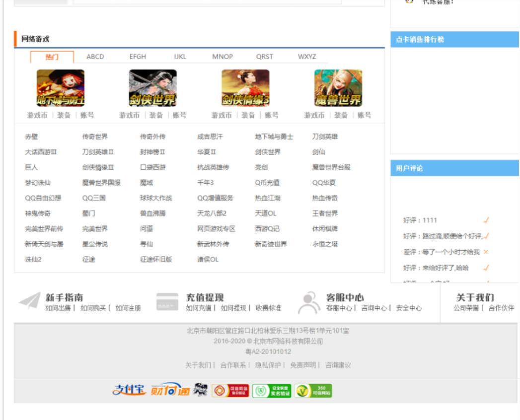Switch to the ABCD tab

click(x=95, y=57)
